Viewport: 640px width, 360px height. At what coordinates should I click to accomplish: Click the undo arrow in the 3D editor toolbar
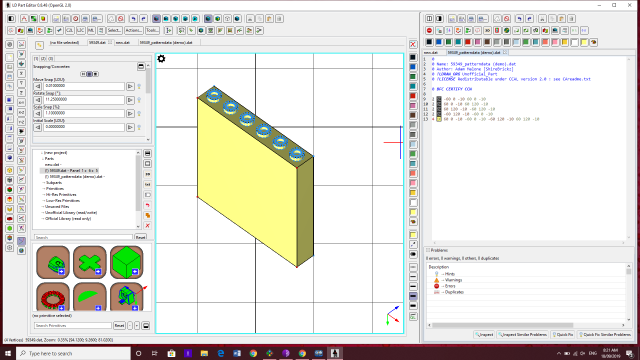pyautogui.click(x=133, y=19)
